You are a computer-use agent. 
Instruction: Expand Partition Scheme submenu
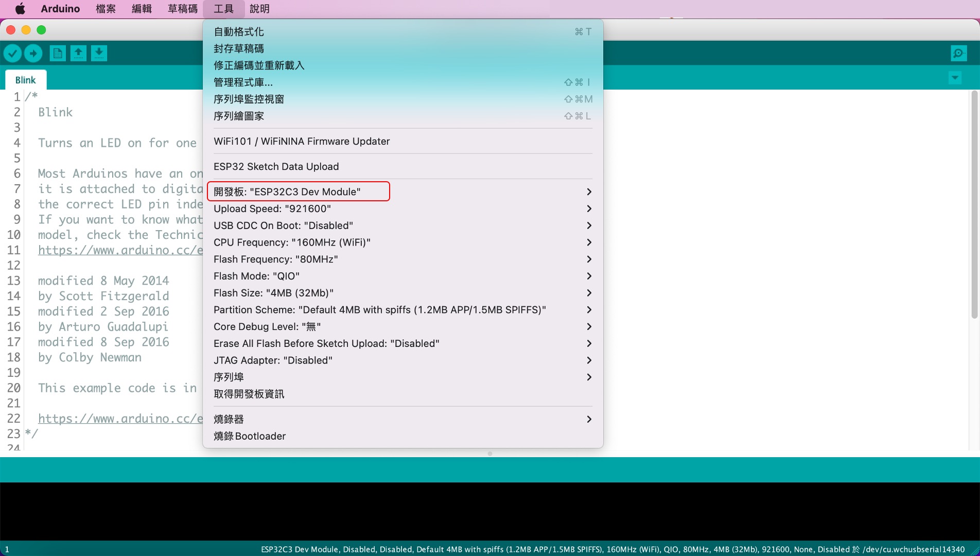pyautogui.click(x=403, y=310)
